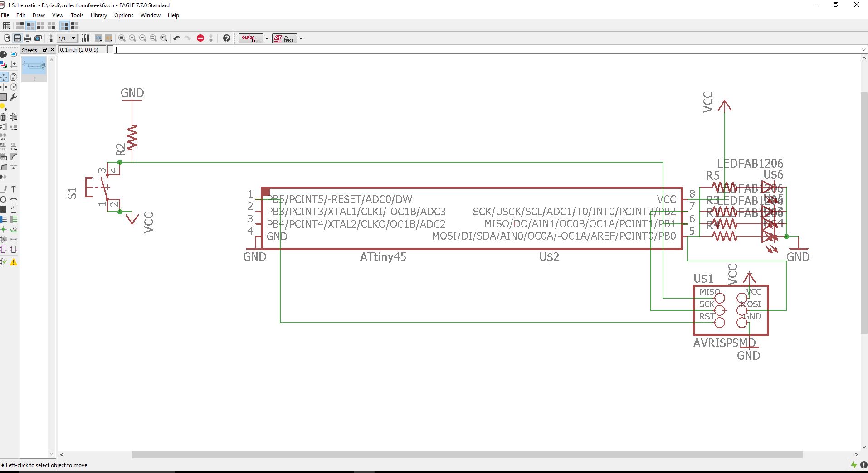Open the ULP program dropdown
This screenshot has width=868, height=473.
109,39
